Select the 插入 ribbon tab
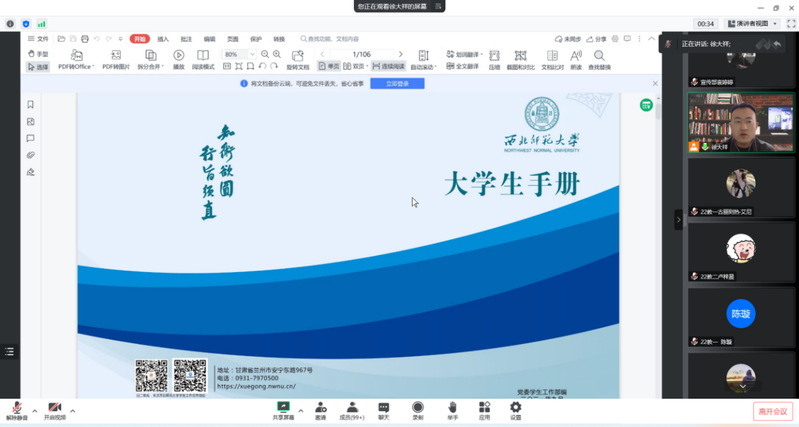799x427 pixels. pos(163,39)
